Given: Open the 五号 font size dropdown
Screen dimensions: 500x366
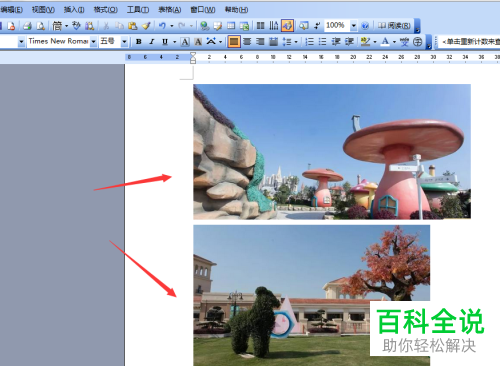Looking at the screenshot, I should (124, 42).
